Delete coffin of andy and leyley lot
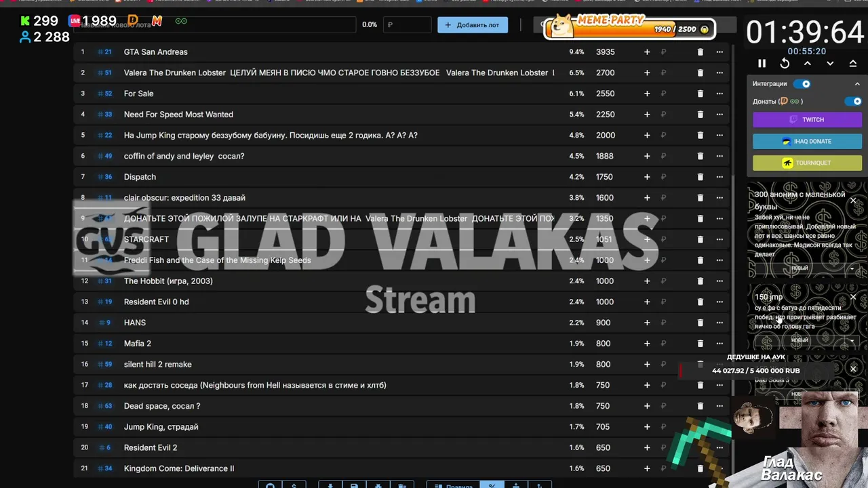 tap(701, 156)
